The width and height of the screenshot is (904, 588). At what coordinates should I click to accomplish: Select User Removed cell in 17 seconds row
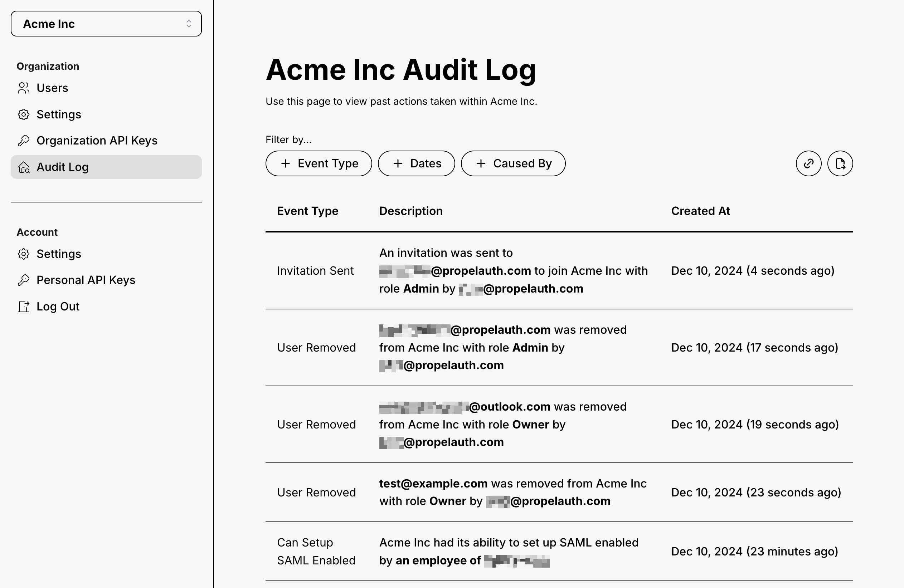[316, 348]
